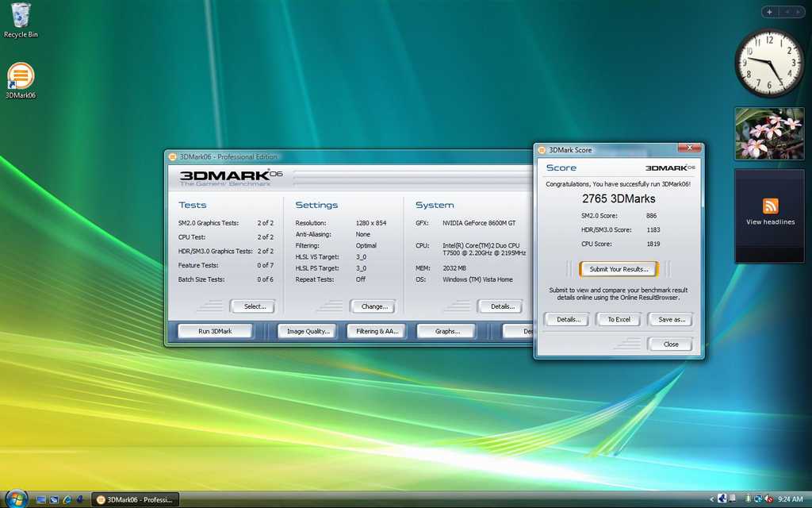Click the HDR/SM3.0 Score value 1183
Screen dimensions: 812x508
click(653, 229)
